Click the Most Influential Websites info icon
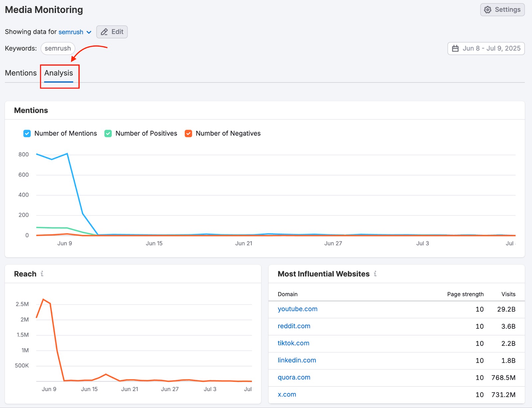The image size is (532, 408). click(375, 274)
